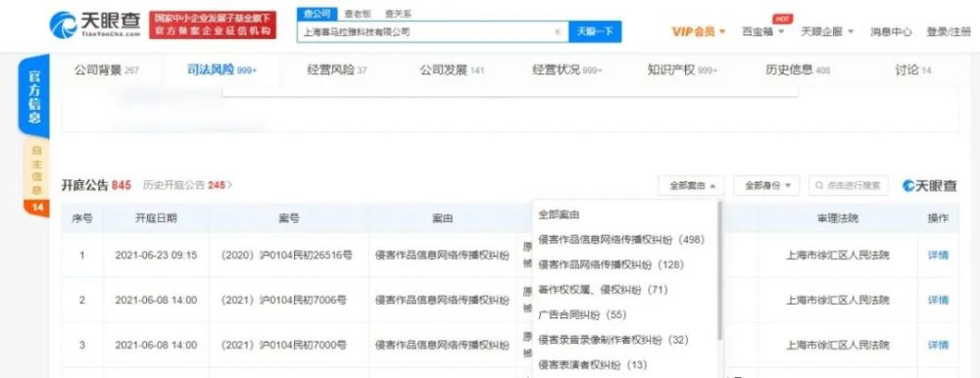The image size is (980, 378).
Task: Select the 查公司 search tab
Action: (x=317, y=14)
